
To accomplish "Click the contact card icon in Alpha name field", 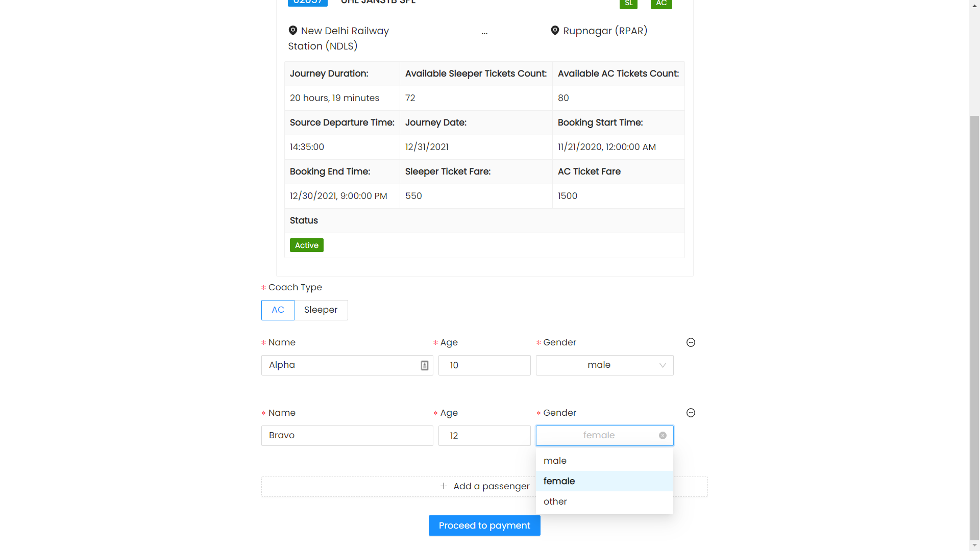I will coord(424,365).
